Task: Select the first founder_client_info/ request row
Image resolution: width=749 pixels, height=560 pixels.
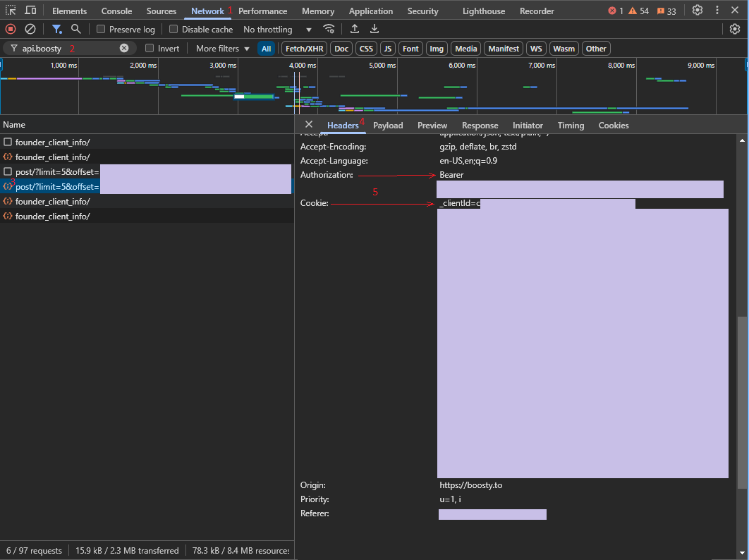Action: 147,142
